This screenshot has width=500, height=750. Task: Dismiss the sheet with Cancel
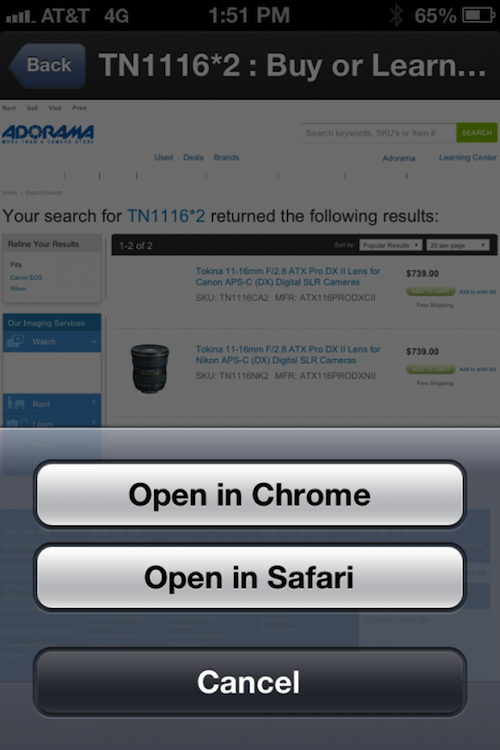(250, 682)
